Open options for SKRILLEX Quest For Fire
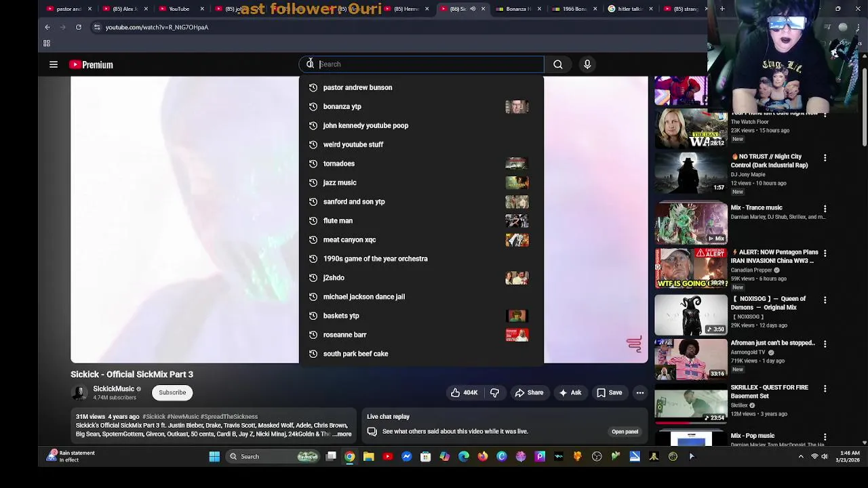 825,389
